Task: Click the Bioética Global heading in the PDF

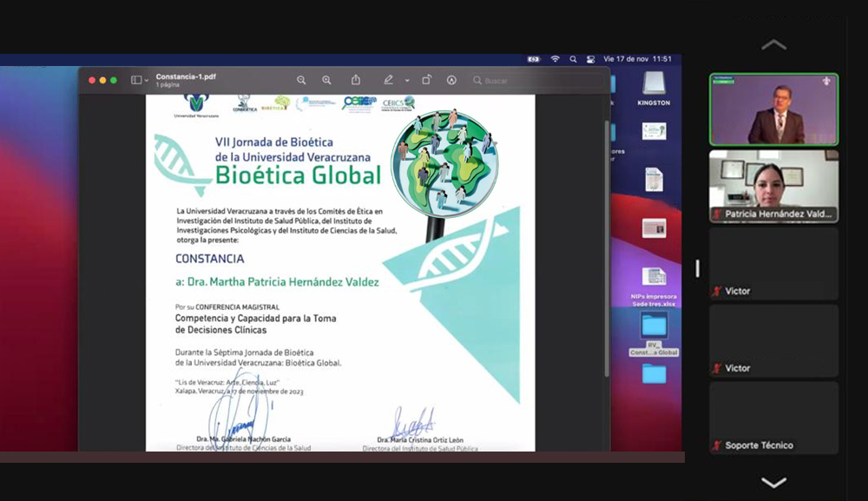Action: click(298, 175)
